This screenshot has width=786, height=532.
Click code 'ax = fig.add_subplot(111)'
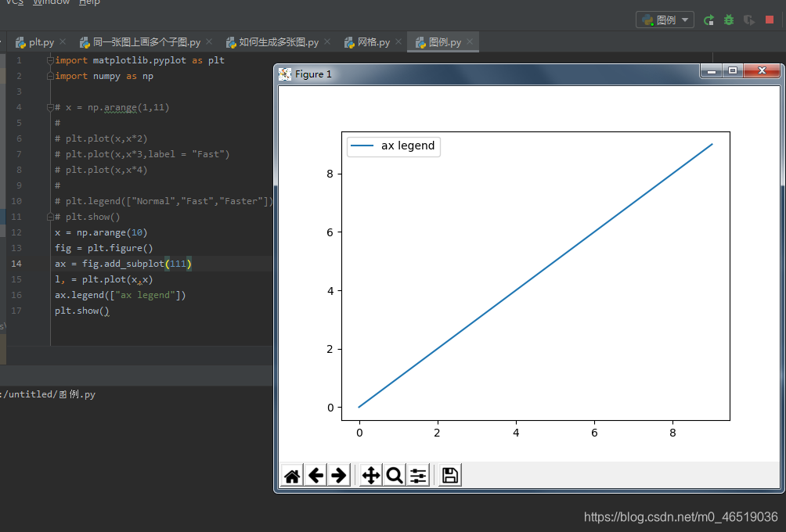tap(124, 264)
